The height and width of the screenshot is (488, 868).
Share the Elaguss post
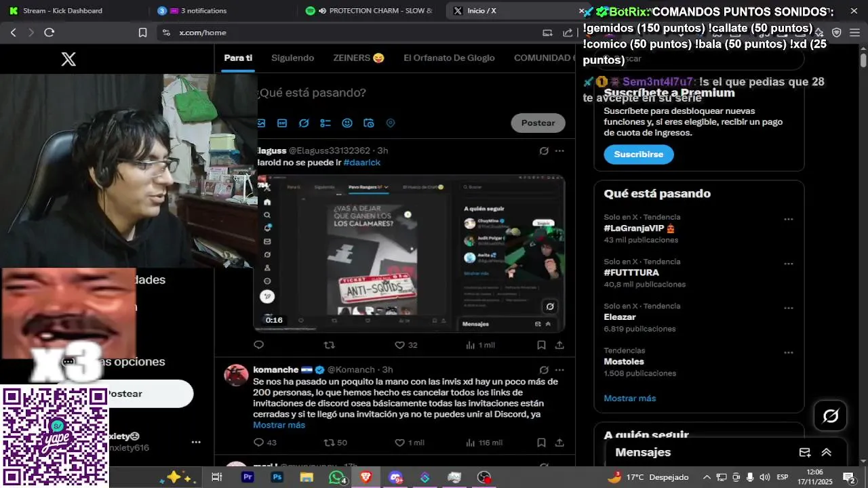[559, 345]
